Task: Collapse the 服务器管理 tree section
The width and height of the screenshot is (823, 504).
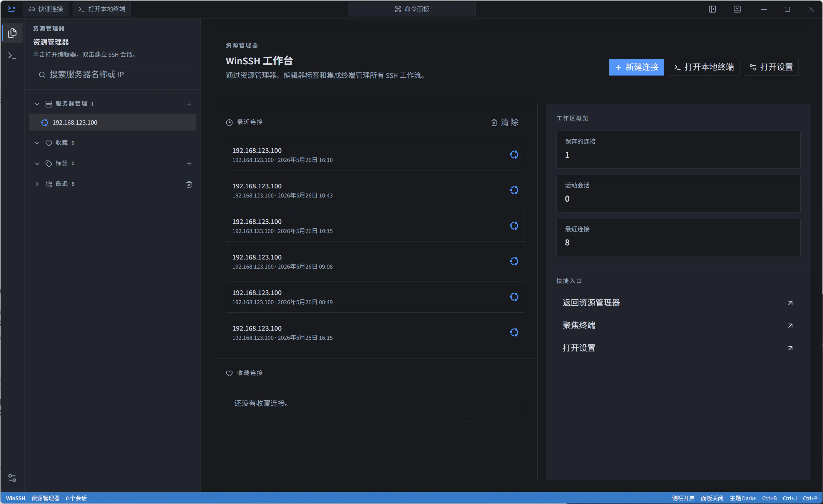Action: coord(37,104)
